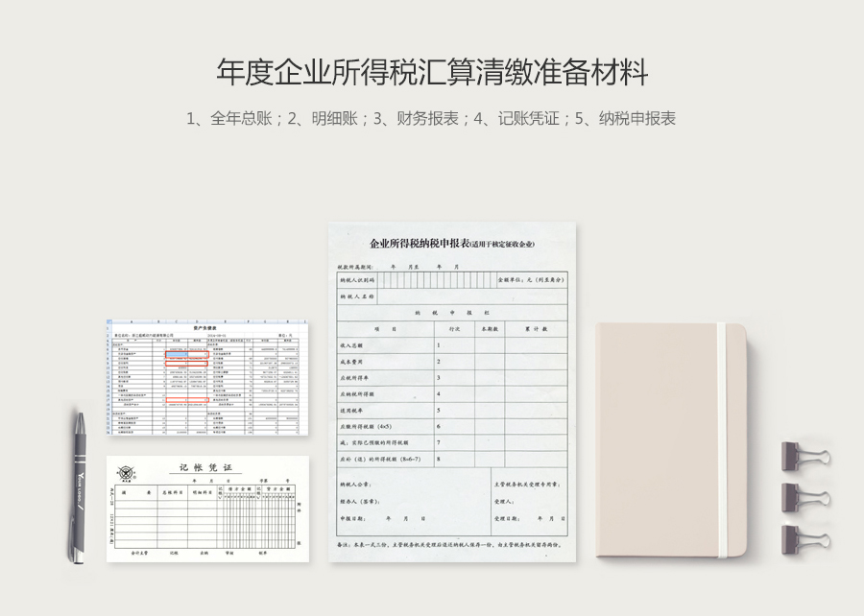Click the 适用税率 row label

point(351,411)
